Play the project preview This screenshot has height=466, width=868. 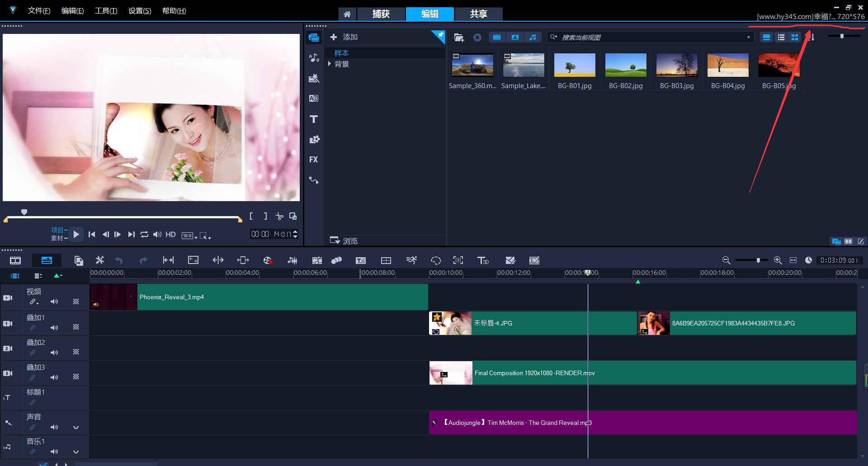pyautogui.click(x=76, y=234)
